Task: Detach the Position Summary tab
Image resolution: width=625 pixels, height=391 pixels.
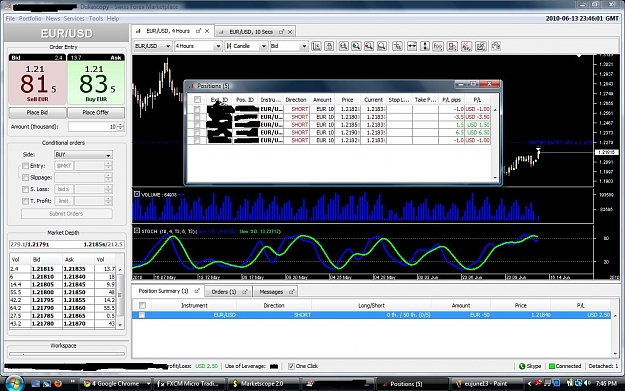Action: pos(197,291)
